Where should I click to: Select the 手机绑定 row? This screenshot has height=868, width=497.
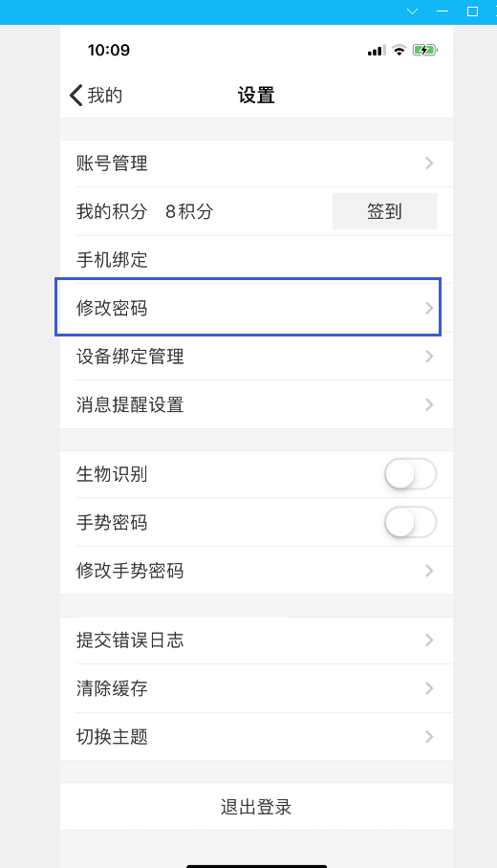[x=256, y=260]
